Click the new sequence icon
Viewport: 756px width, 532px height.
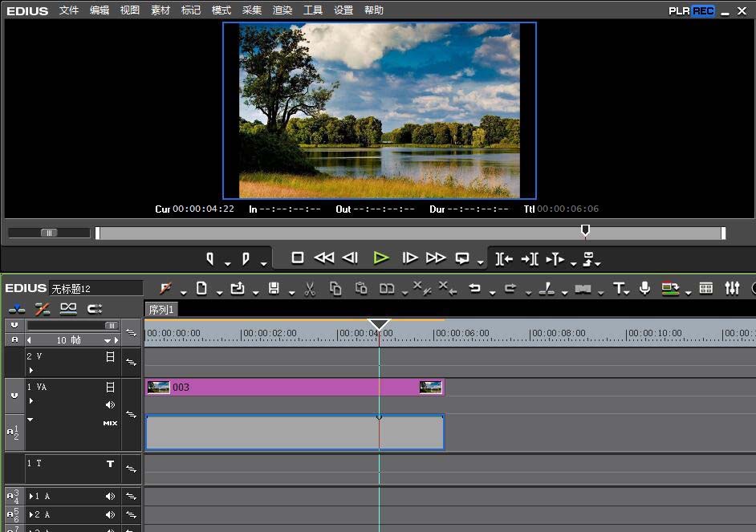(201, 289)
